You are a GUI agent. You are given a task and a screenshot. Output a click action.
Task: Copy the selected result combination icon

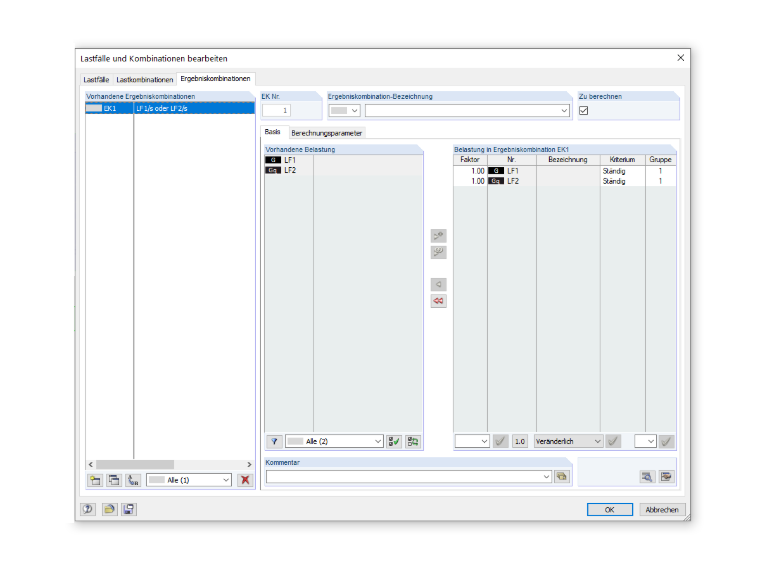coord(114,480)
